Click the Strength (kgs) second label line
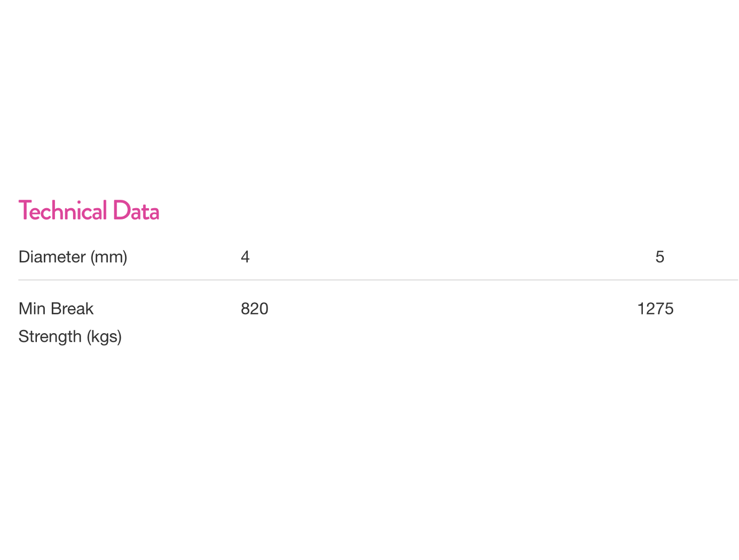The width and height of the screenshot is (739, 560). [70, 337]
